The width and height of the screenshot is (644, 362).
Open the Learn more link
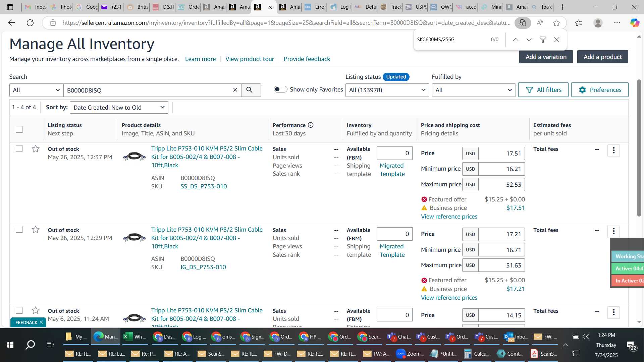(x=200, y=59)
